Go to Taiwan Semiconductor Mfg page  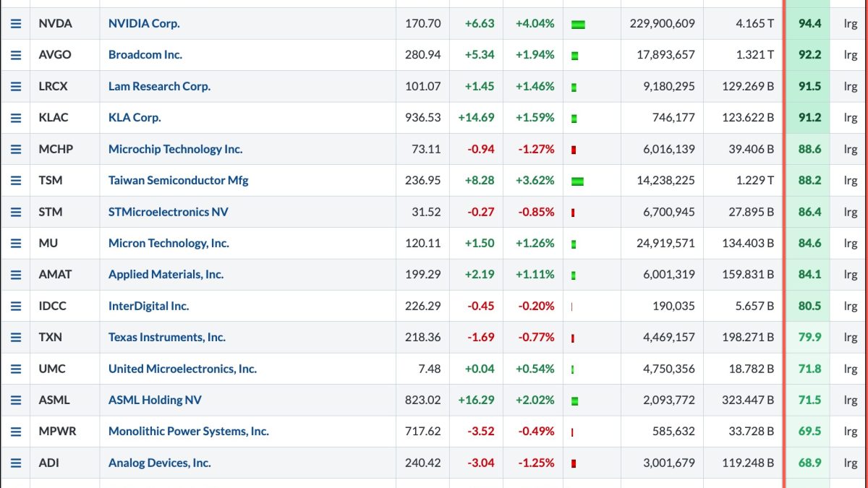(178, 181)
